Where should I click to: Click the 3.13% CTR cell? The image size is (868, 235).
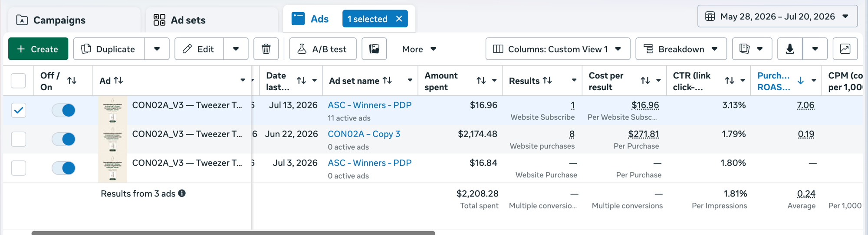(734, 105)
